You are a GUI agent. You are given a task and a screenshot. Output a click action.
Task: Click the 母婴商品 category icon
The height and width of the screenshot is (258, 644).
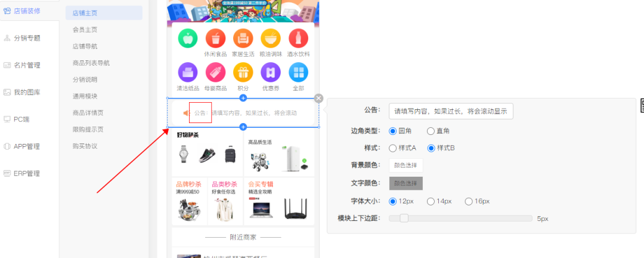point(215,73)
